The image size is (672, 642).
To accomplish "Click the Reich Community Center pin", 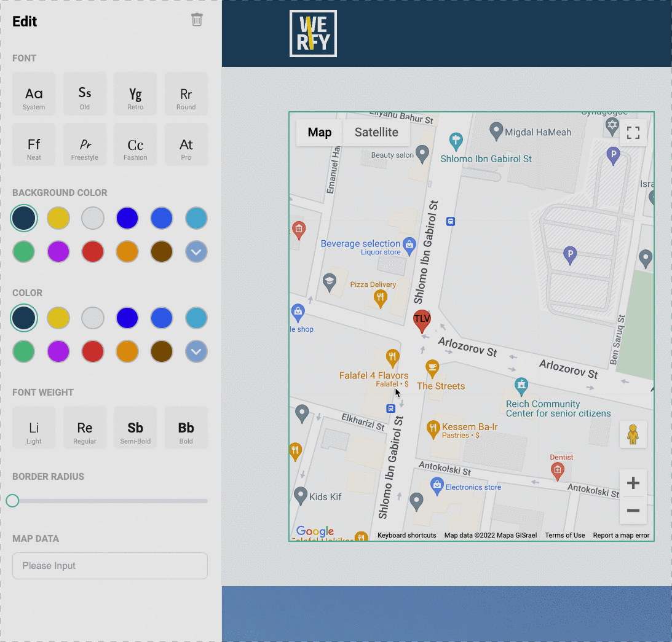I will 521,386.
